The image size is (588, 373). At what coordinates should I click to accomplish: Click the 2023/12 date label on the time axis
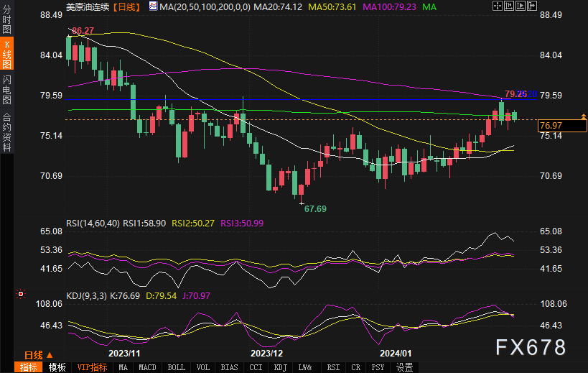pos(266,353)
